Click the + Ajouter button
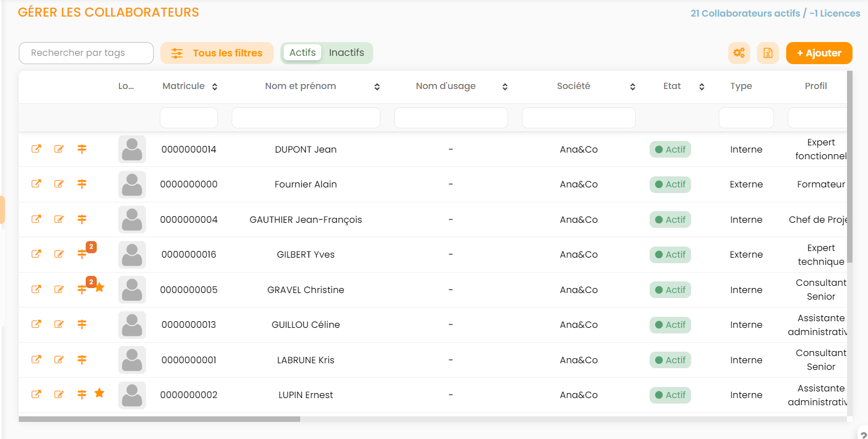 (819, 53)
